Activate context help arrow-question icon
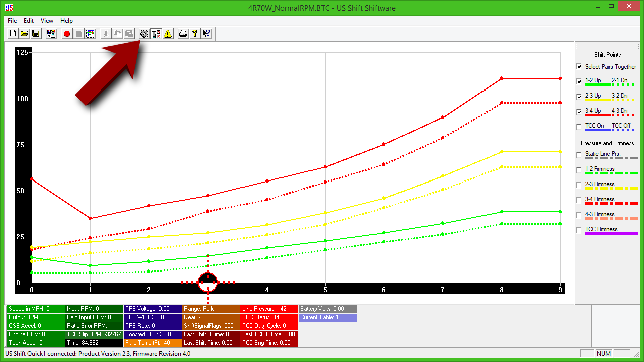The image size is (644, 362). pyautogui.click(x=206, y=34)
